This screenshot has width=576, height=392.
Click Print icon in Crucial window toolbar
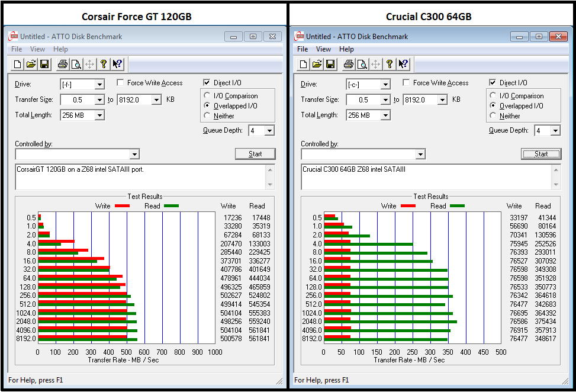pyautogui.click(x=348, y=65)
